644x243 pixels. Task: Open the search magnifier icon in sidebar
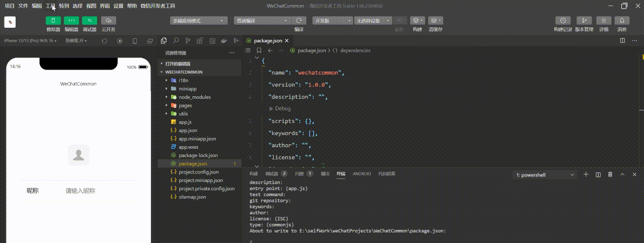176,41
